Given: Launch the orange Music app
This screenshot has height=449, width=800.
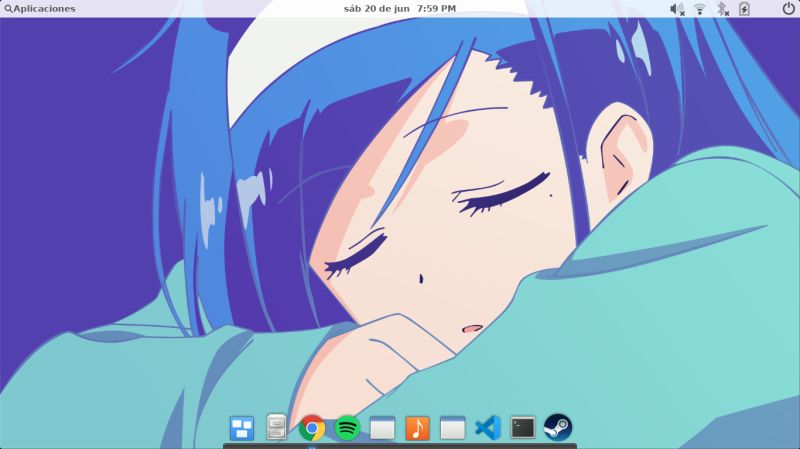Looking at the screenshot, I should [x=417, y=428].
